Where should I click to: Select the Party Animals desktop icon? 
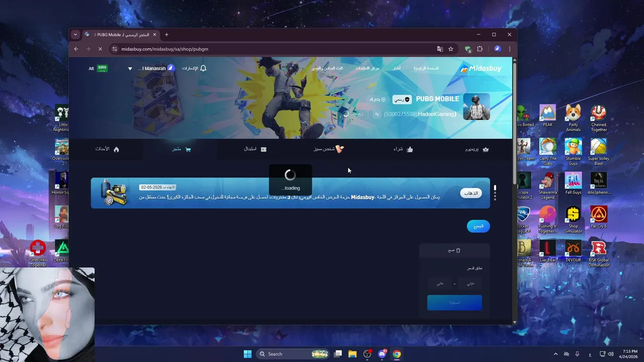[573, 118]
